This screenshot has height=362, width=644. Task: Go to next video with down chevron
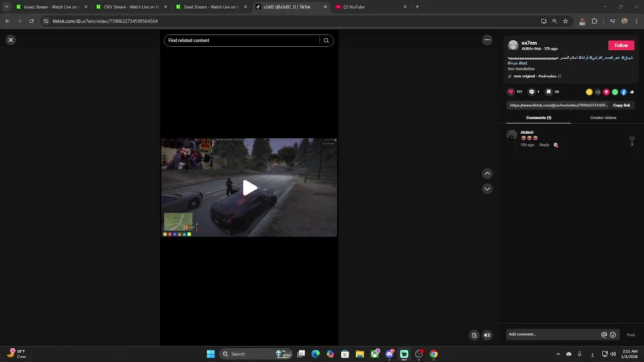tap(487, 189)
